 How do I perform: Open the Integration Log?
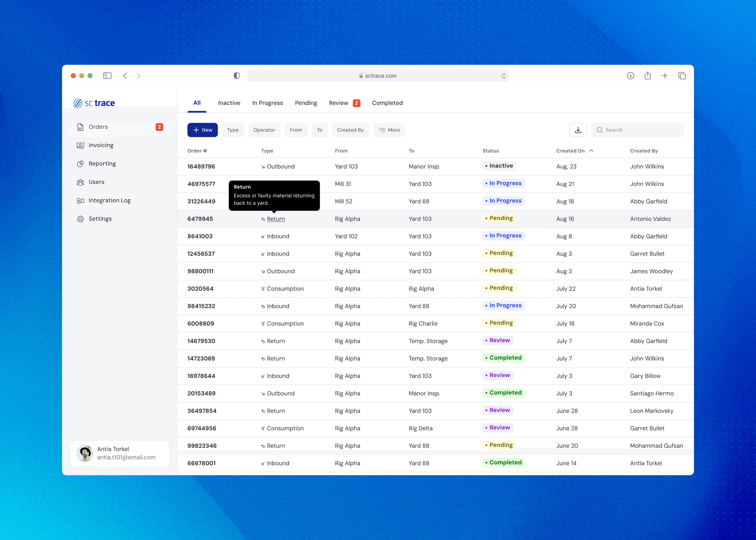pyautogui.click(x=109, y=200)
